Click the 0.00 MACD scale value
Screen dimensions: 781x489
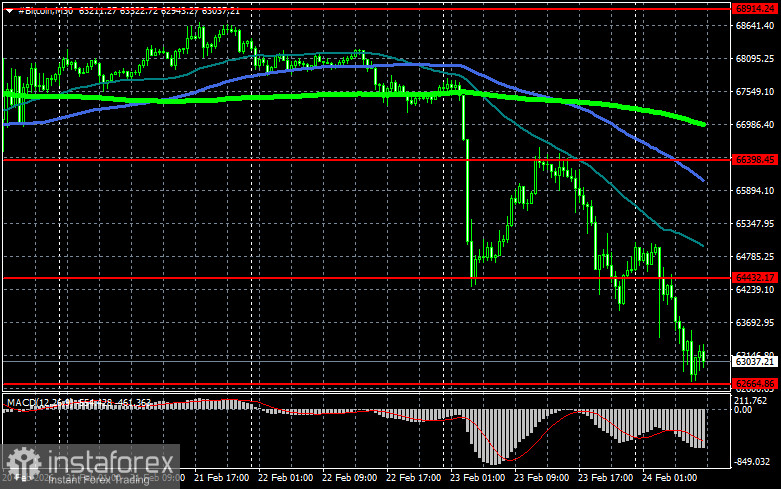[743, 410]
